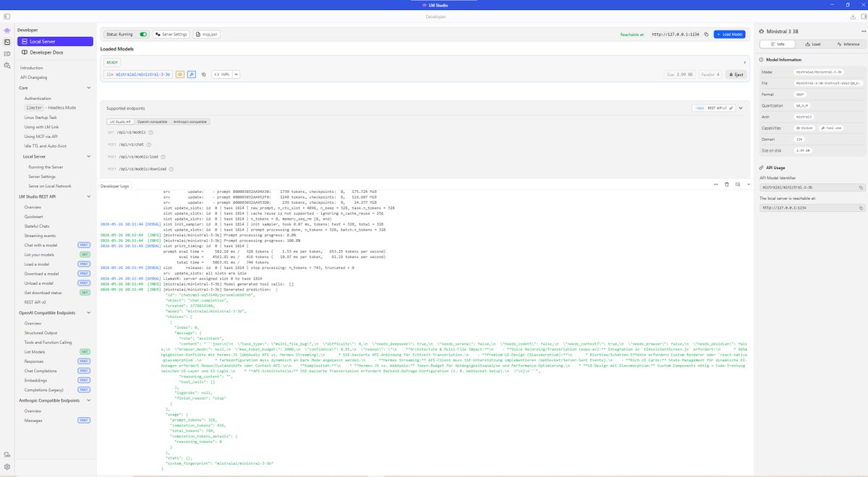Open the Streaming events docs page
The width and height of the screenshot is (868, 477).
(x=40, y=236)
